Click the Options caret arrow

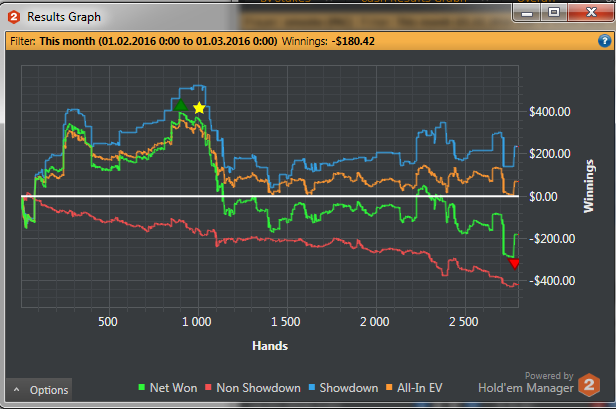pyautogui.click(x=16, y=390)
